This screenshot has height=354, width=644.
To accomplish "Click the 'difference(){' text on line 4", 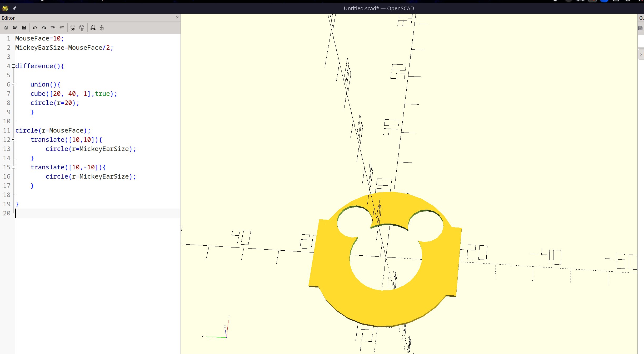I will click(x=40, y=66).
